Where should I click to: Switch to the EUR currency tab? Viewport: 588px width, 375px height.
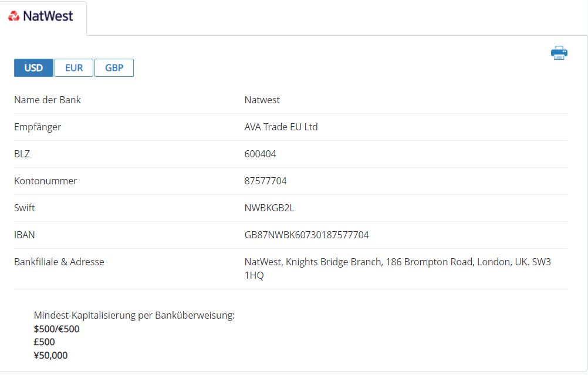pos(74,68)
